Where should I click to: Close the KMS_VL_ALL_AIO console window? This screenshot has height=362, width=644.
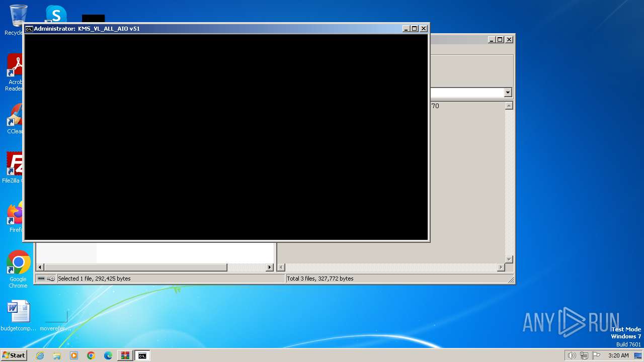(424, 29)
